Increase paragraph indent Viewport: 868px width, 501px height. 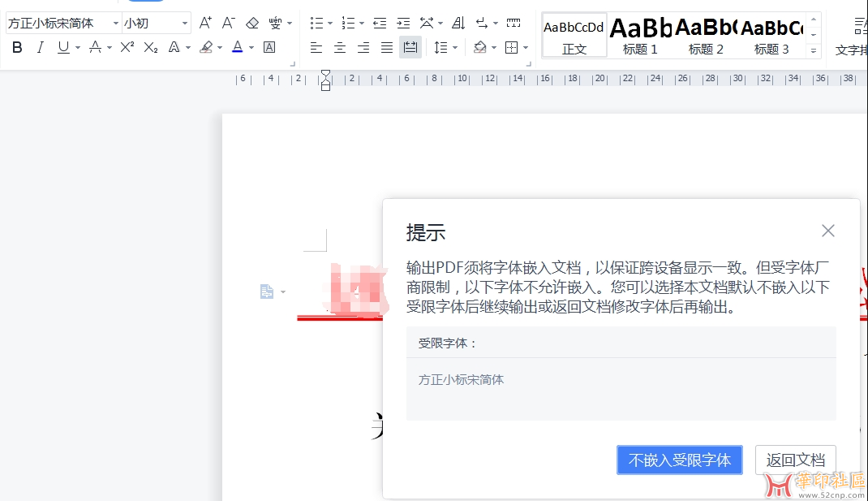tap(403, 23)
